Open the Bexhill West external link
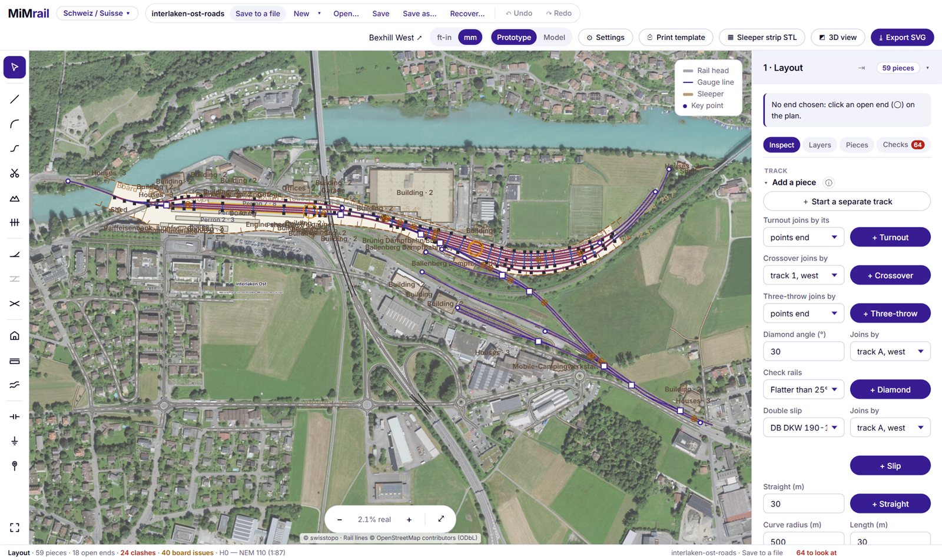Viewport: 942px width, 560px height. 396,38
